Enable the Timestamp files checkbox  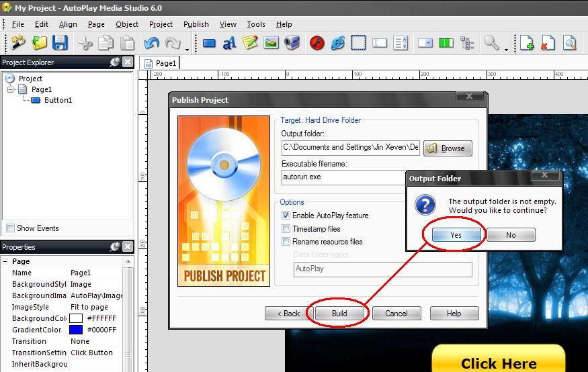pos(286,229)
